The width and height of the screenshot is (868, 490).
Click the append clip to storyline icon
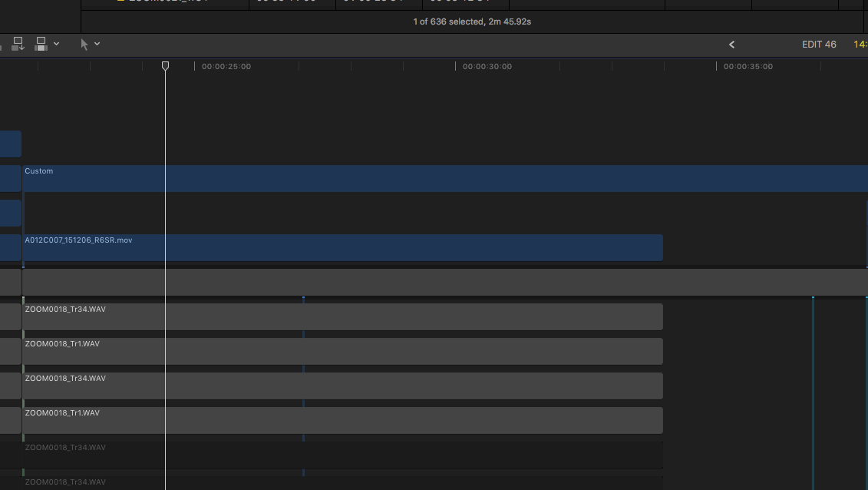click(x=18, y=44)
